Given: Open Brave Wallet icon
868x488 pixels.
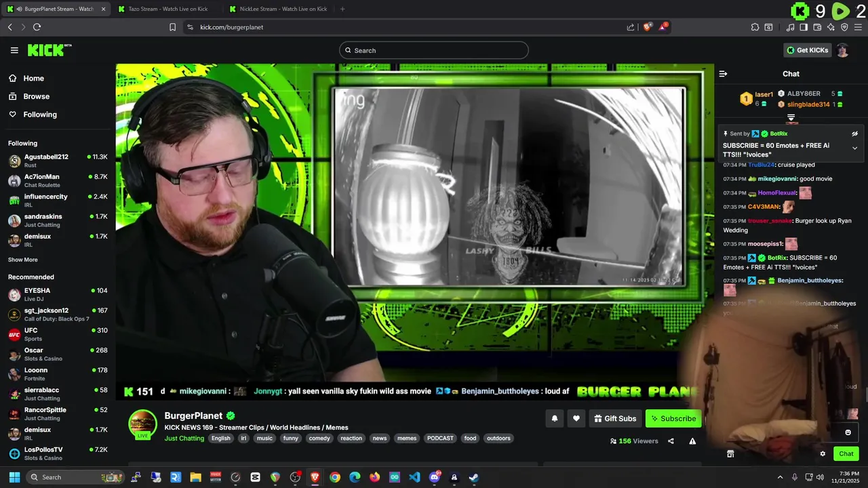Looking at the screenshot, I should [817, 27].
